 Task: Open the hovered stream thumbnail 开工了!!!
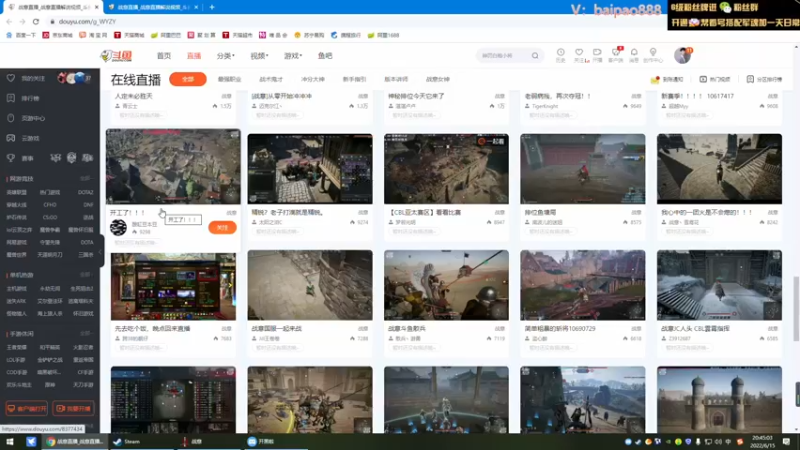point(173,166)
